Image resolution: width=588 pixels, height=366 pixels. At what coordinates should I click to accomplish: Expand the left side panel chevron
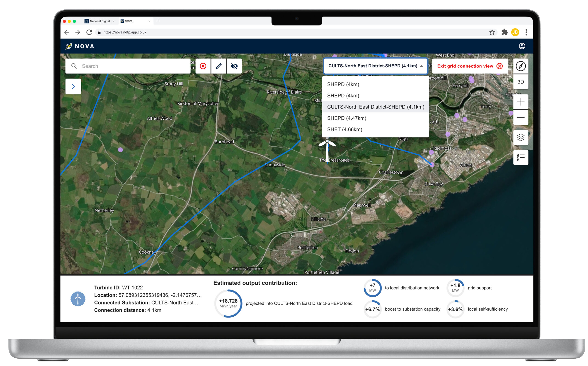click(73, 86)
